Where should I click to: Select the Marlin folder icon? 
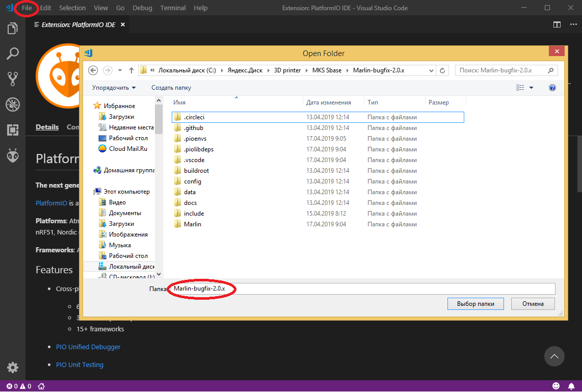pyautogui.click(x=178, y=224)
